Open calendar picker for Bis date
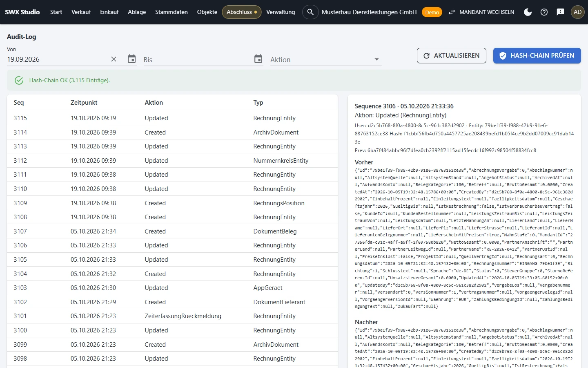 click(x=258, y=59)
